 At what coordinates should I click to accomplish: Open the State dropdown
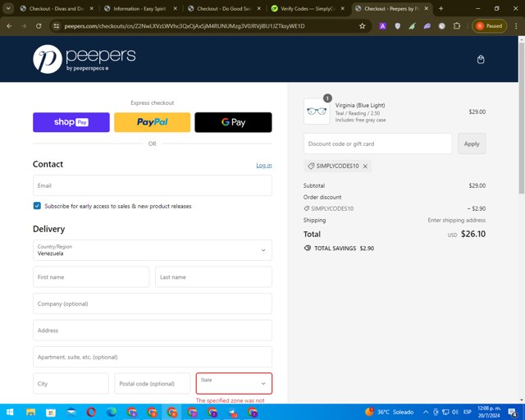point(234,383)
